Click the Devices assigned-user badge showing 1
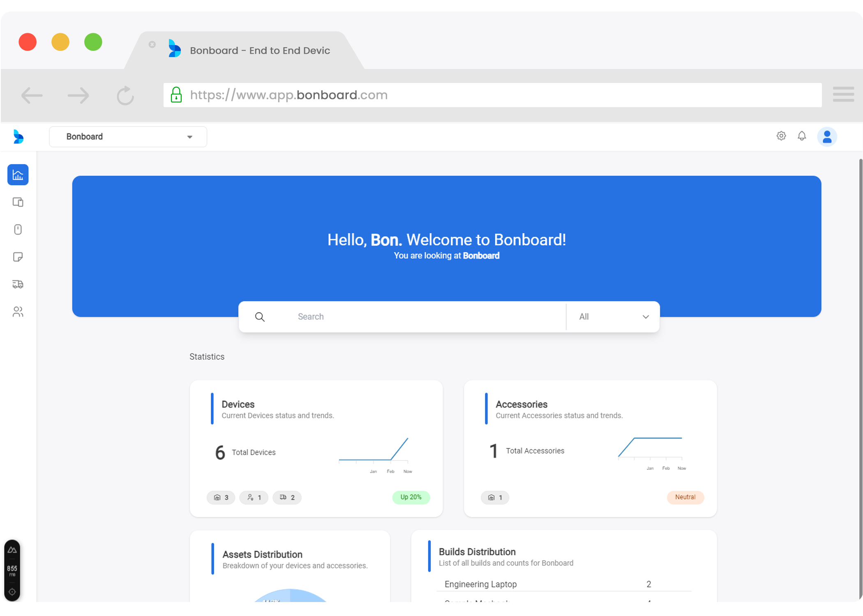This screenshot has height=616, width=863. (x=254, y=497)
